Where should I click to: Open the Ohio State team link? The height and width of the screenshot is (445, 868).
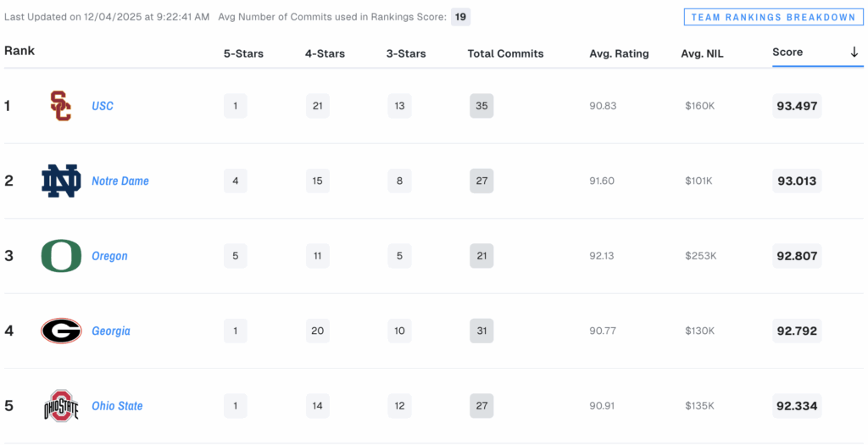point(117,406)
